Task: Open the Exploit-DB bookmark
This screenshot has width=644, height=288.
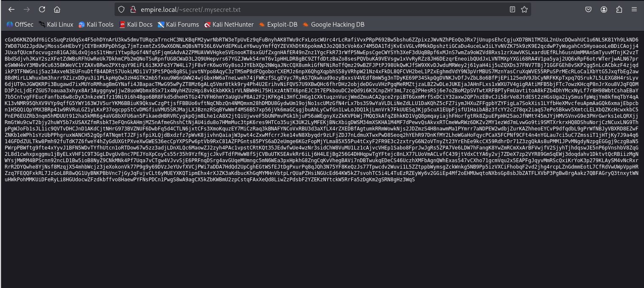Action: pos(278,25)
